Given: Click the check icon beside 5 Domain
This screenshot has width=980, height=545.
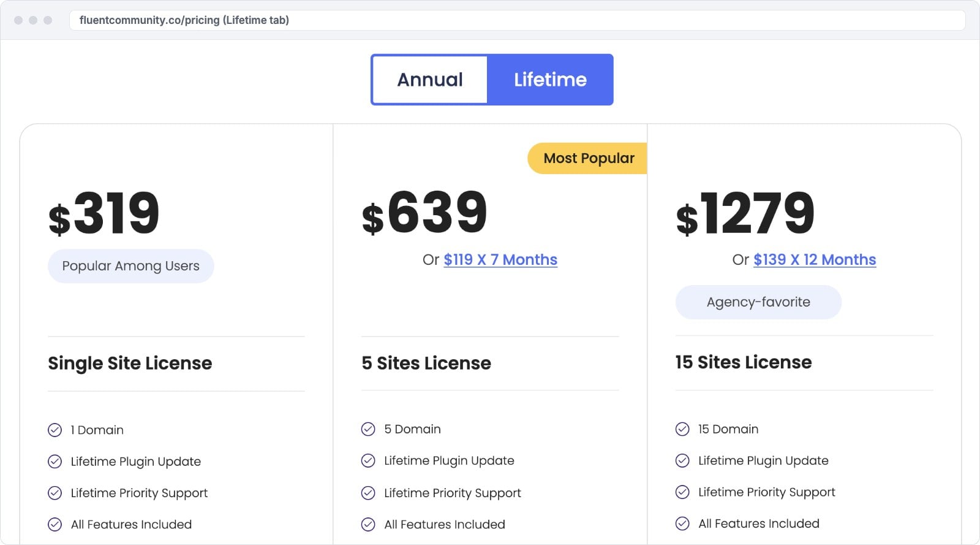Looking at the screenshot, I should [368, 429].
